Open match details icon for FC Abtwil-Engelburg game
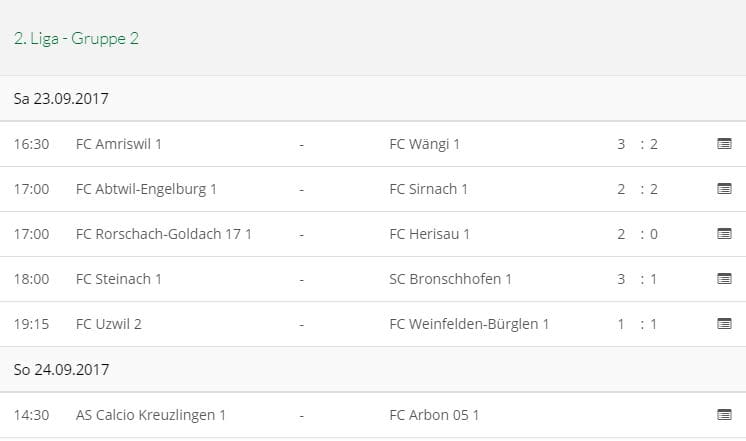746x441 pixels. (724, 189)
